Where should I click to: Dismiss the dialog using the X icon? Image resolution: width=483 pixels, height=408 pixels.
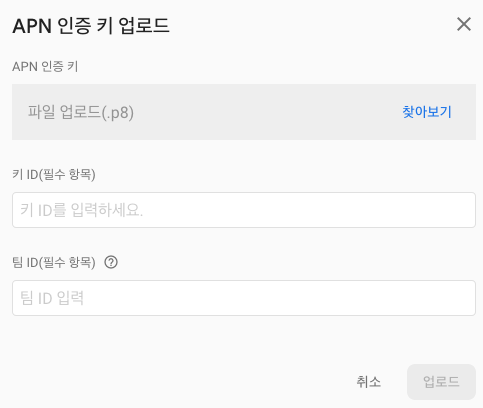point(464,24)
